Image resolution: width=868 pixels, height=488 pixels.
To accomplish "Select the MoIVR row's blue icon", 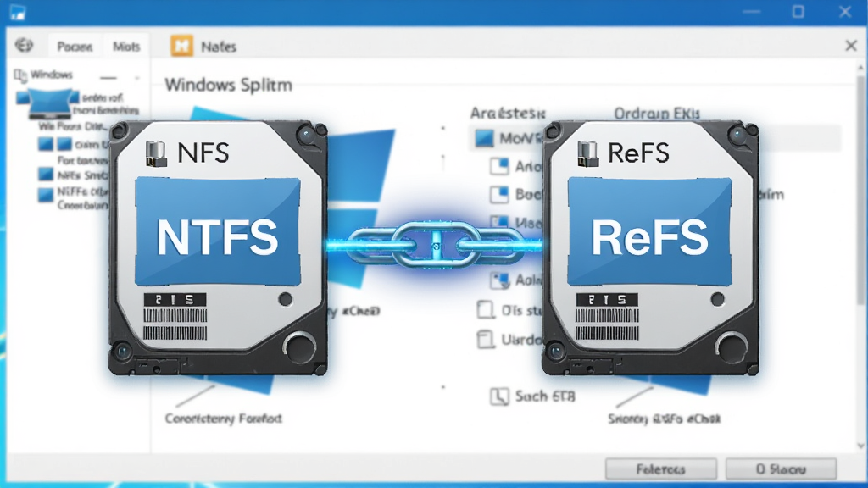I will (484, 138).
